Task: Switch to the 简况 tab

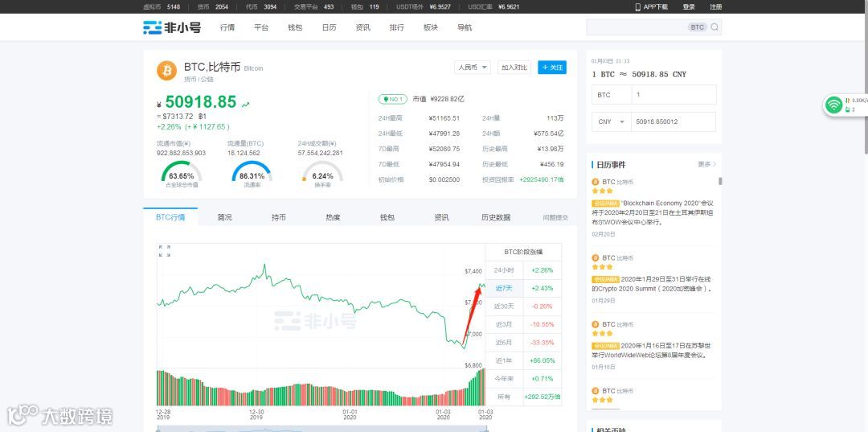Action: pyautogui.click(x=225, y=218)
